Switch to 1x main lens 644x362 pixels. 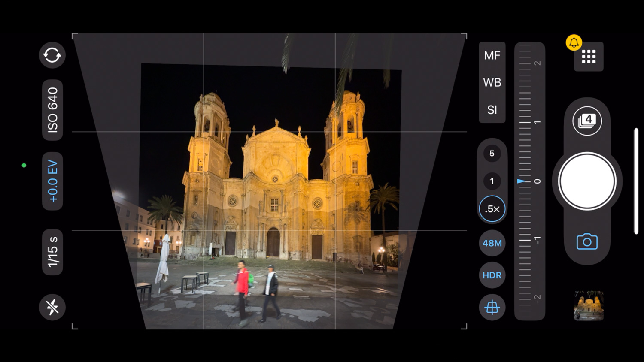coord(492,181)
